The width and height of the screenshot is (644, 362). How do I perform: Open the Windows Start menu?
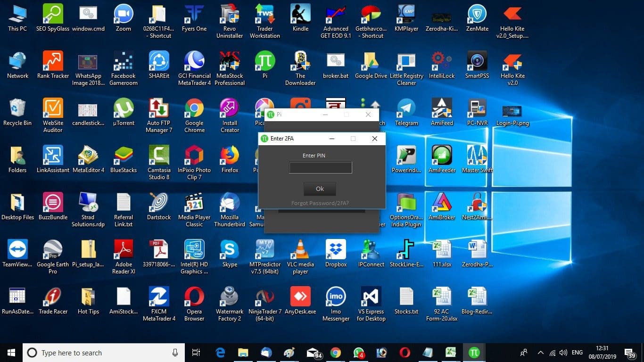[x=11, y=353]
